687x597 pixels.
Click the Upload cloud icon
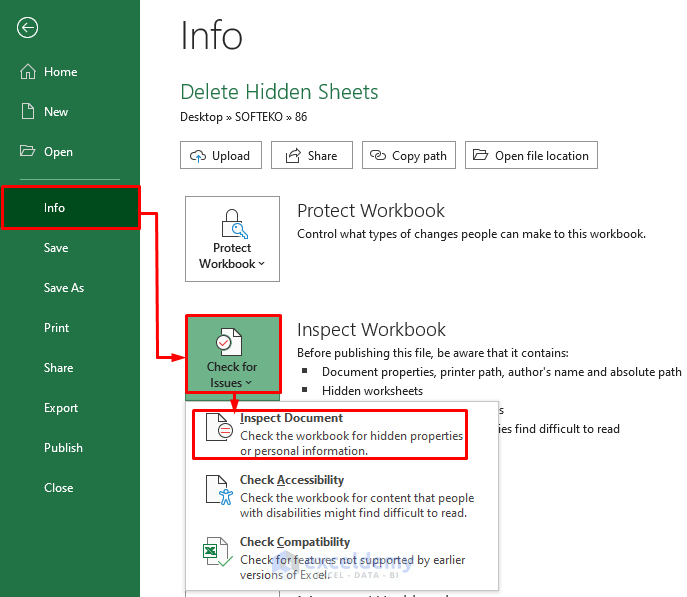[x=198, y=155]
